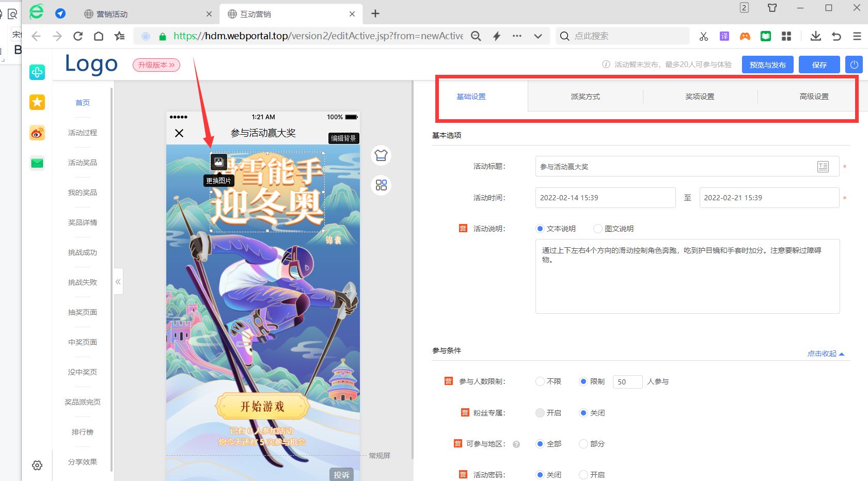Switch to the 派奖方式 tab

pyautogui.click(x=585, y=96)
